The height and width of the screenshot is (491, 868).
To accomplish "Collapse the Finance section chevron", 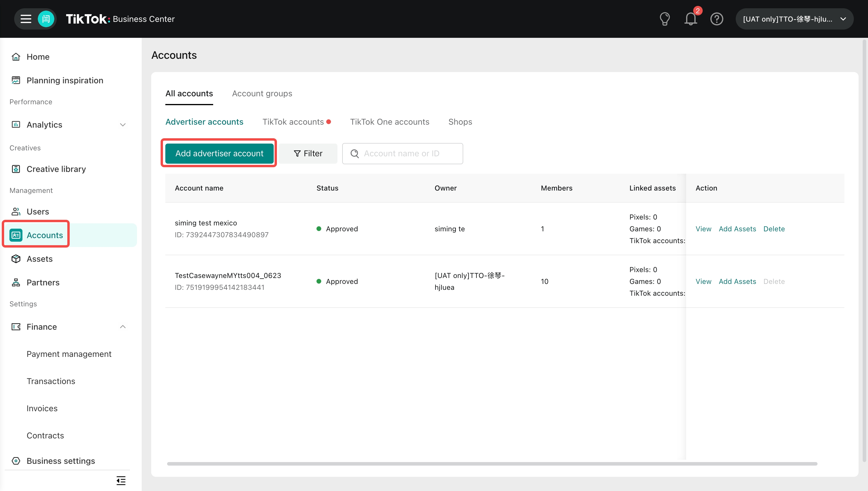I will point(123,327).
